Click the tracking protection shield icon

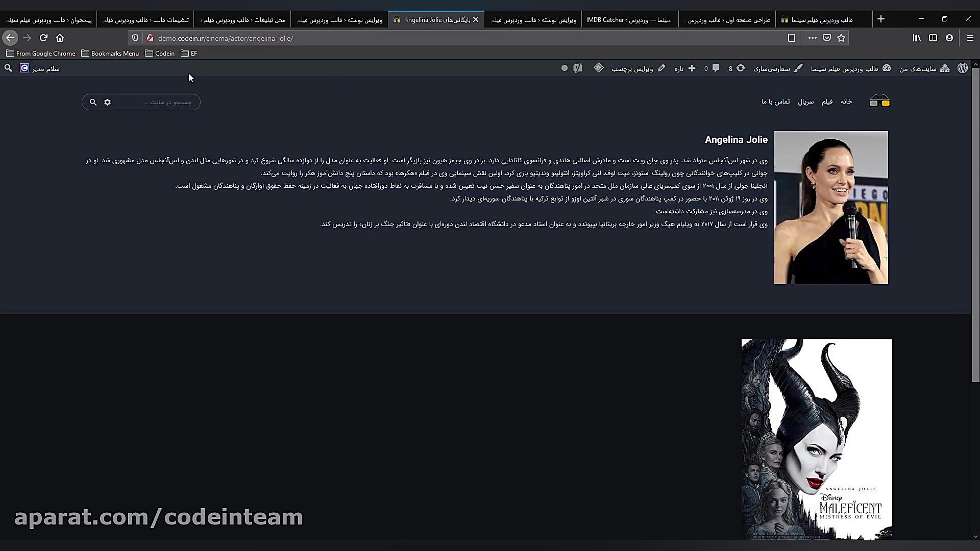[x=135, y=38]
